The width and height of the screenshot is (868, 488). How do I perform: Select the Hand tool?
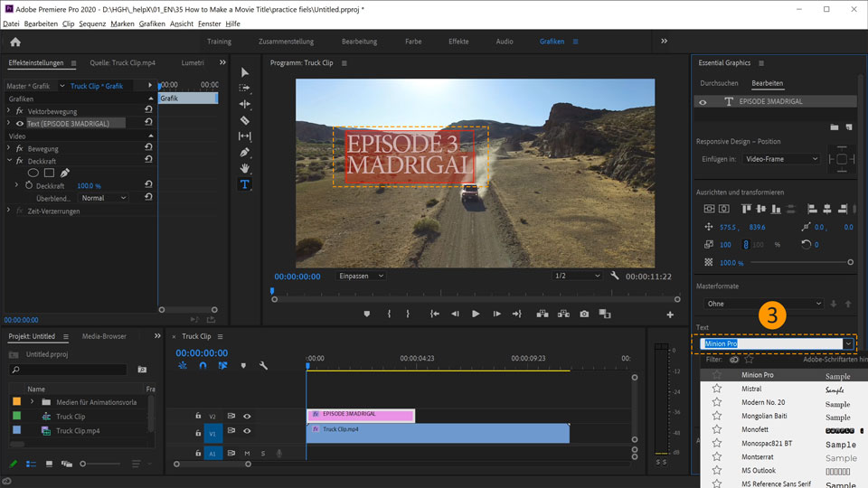click(x=244, y=168)
